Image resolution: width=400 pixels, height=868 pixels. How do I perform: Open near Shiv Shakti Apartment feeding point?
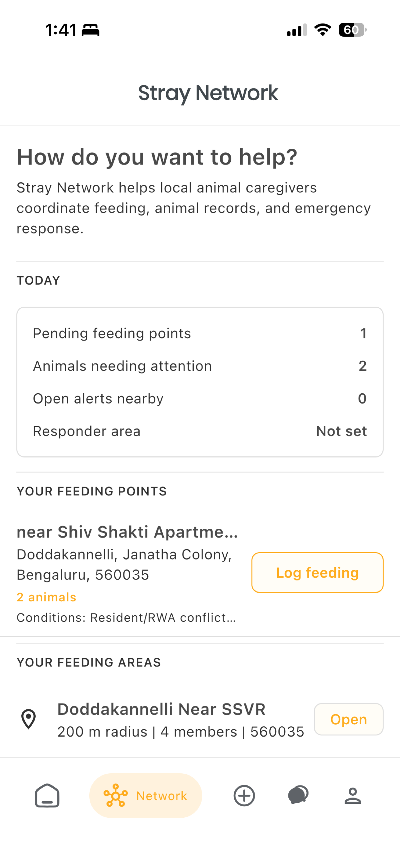(x=127, y=532)
